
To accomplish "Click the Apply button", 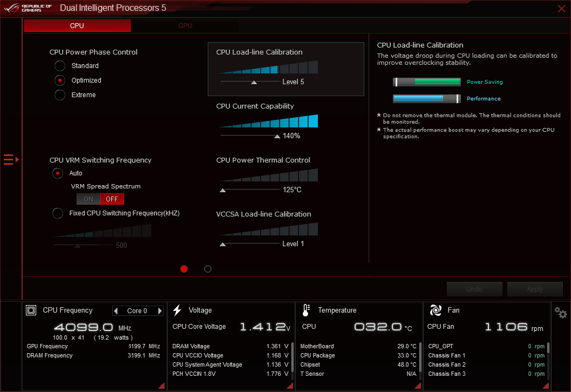I will click(x=534, y=289).
